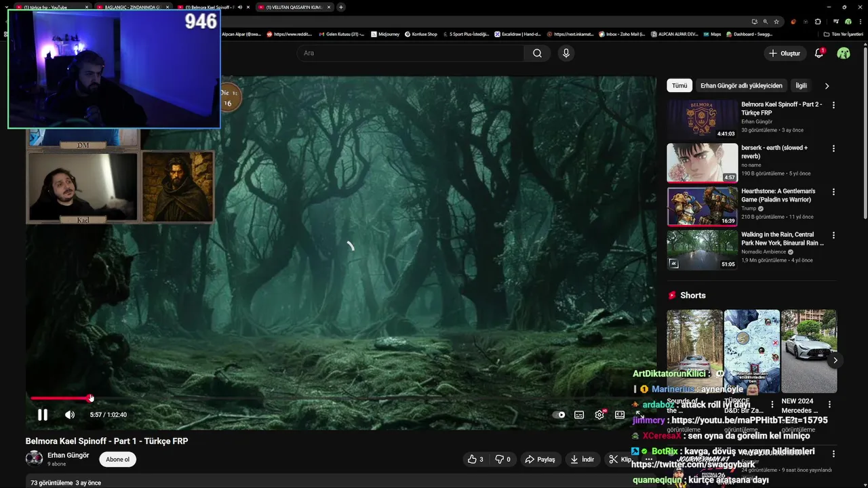Screen dimensions: 868x488
Task: Open Inbox - Zoho Mail bookmark
Action: [622, 34]
